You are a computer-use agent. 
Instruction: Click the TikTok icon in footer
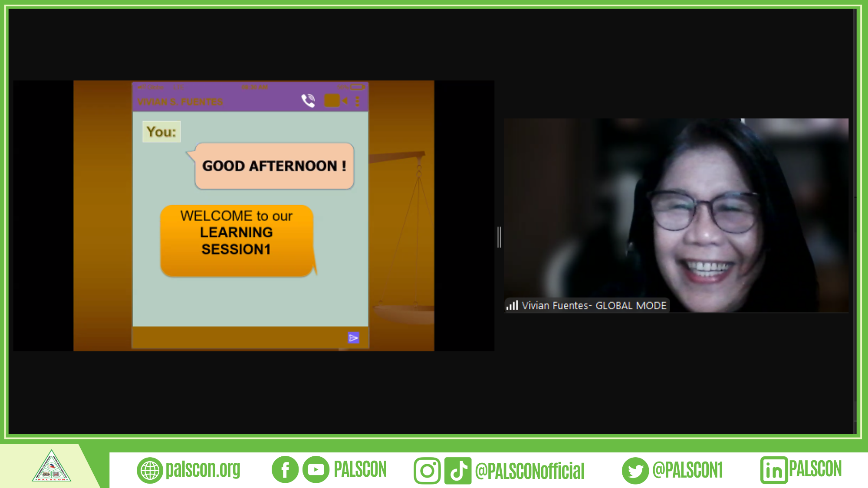tap(458, 471)
